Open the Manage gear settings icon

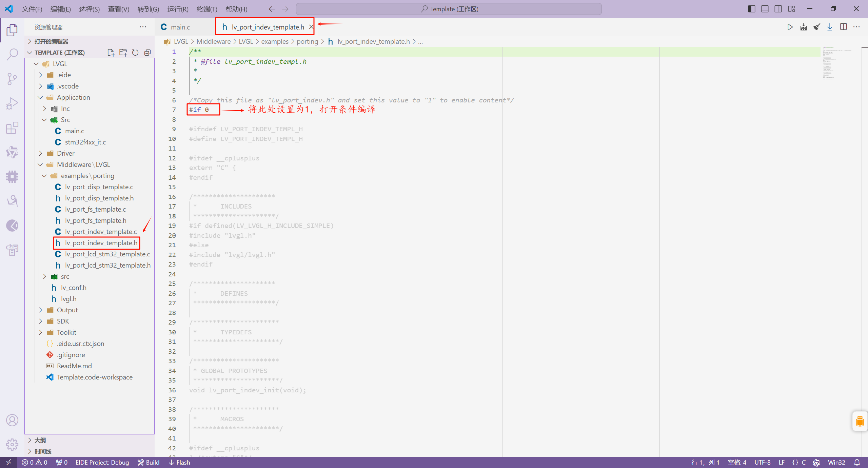click(12, 444)
